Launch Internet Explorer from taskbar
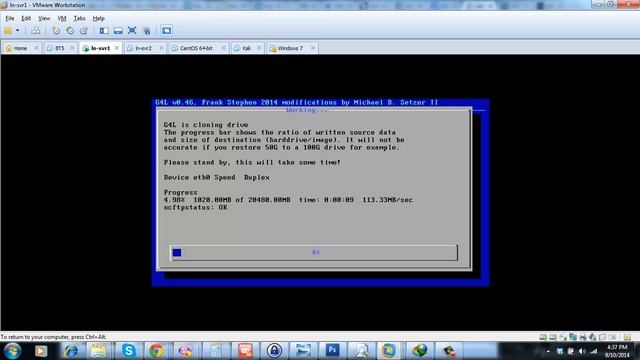The image size is (640, 360). (x=71, y=351)
